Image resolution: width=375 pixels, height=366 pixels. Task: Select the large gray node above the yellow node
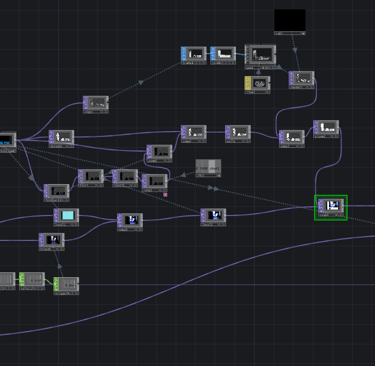260,57
